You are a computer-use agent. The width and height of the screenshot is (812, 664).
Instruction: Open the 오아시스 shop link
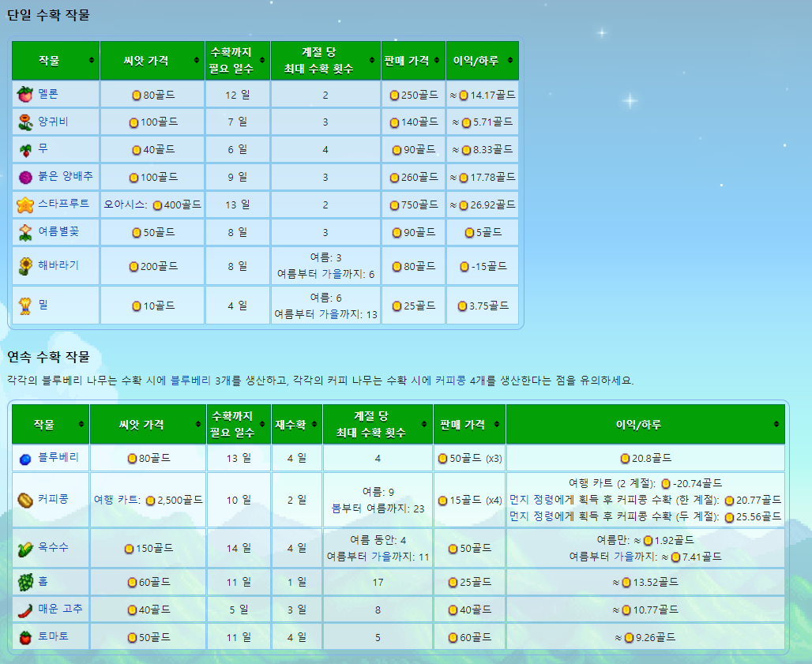pyautogui.click(x=124, y=204)
